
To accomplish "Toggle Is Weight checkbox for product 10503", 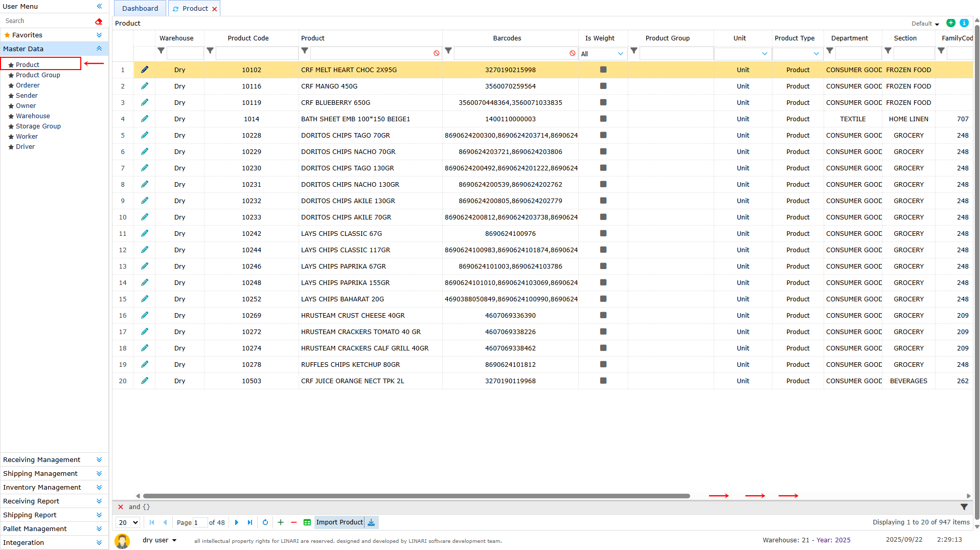I will point(603,381).
